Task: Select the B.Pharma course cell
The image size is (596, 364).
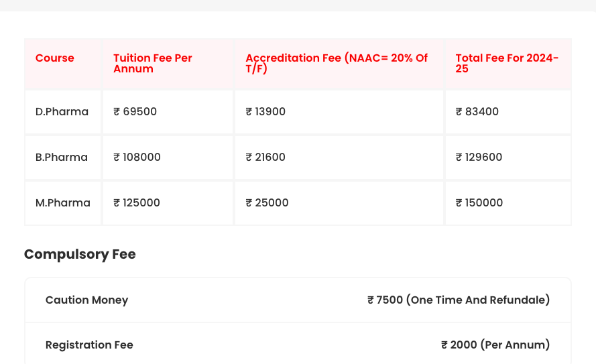Action: tap(62, 158)
